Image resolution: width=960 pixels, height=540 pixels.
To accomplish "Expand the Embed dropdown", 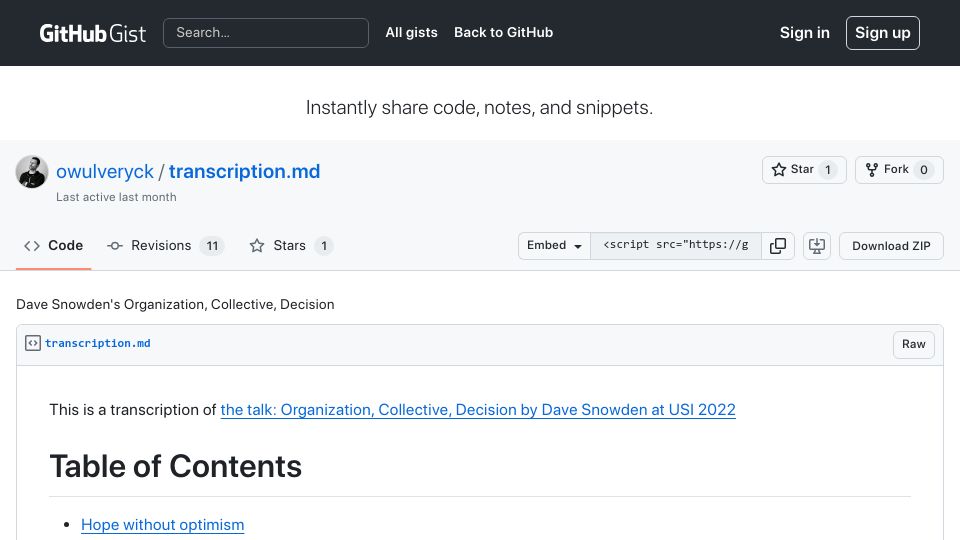I will pos(554,246).
